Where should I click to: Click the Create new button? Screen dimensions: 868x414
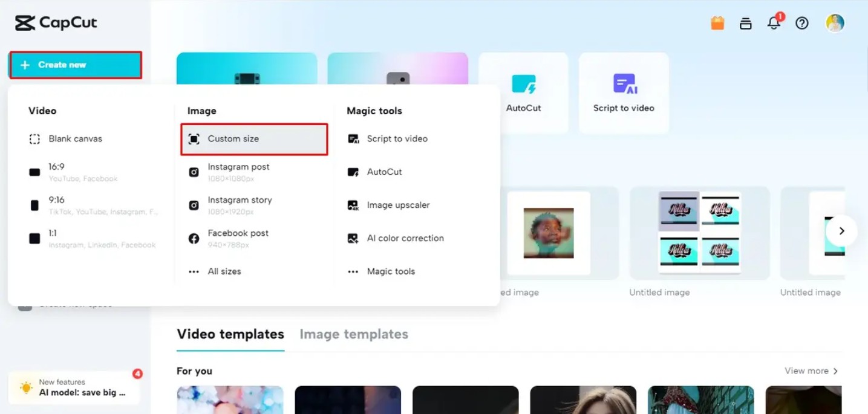click(75, 65)
